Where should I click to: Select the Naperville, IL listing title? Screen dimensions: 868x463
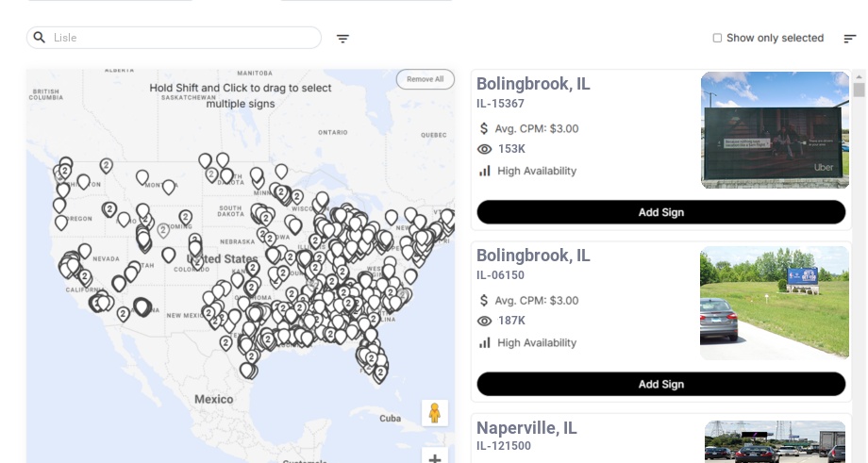point(526,428)
